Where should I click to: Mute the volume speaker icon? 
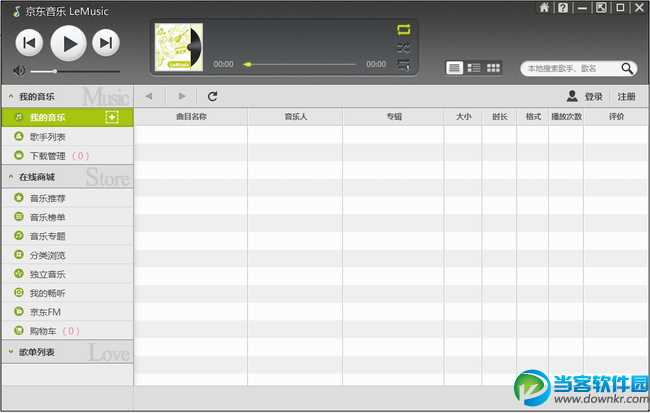tap(19, 71)
